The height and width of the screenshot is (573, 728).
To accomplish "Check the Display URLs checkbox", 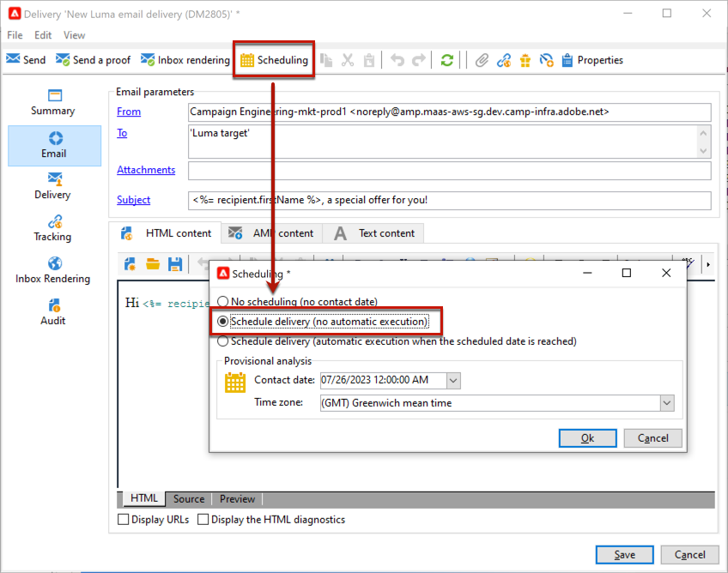I will click(x=124, y=519).
